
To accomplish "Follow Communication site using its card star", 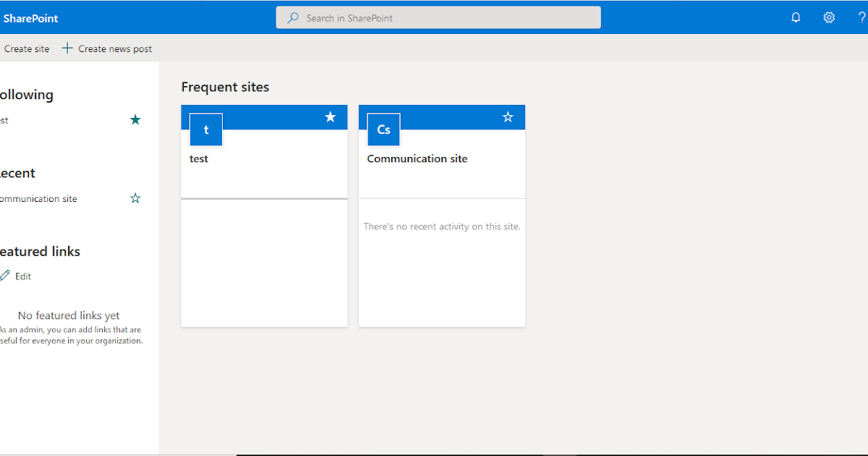I will 508,117.
